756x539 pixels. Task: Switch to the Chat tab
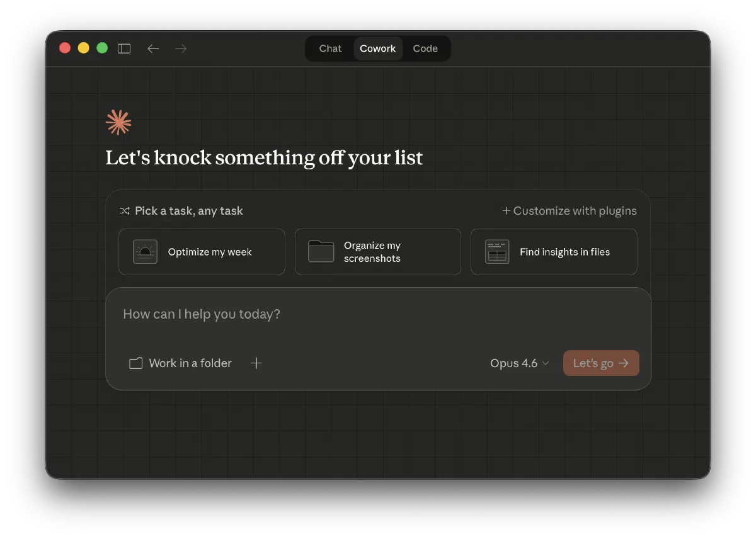[x=330, y=48]
